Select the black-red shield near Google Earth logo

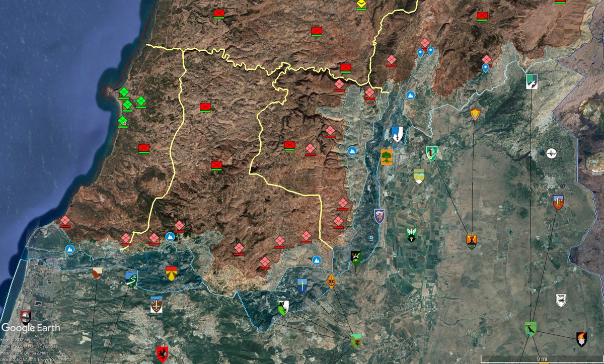pos(26,317)
